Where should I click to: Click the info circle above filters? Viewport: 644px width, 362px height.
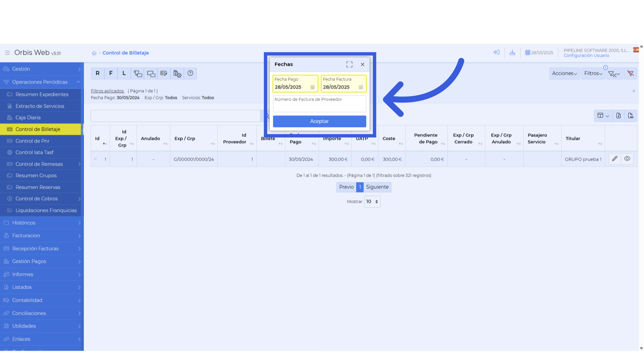tap(605, 67)
